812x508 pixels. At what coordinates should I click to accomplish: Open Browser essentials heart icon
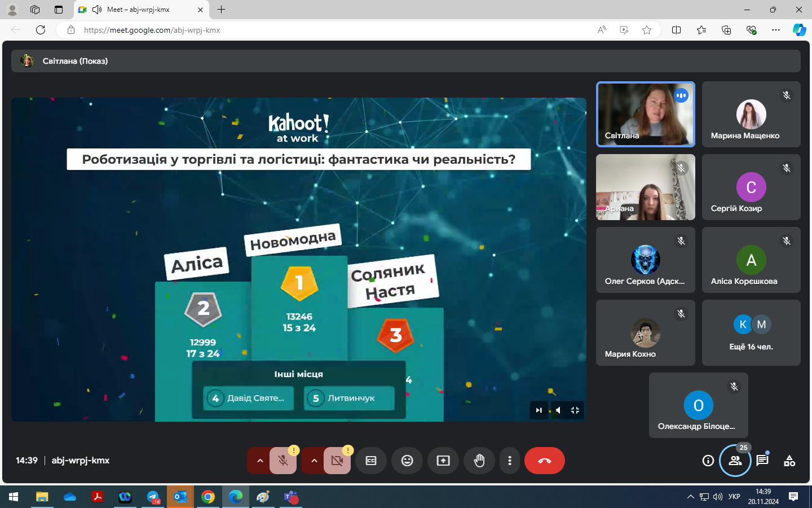click(x=751, y=30)
